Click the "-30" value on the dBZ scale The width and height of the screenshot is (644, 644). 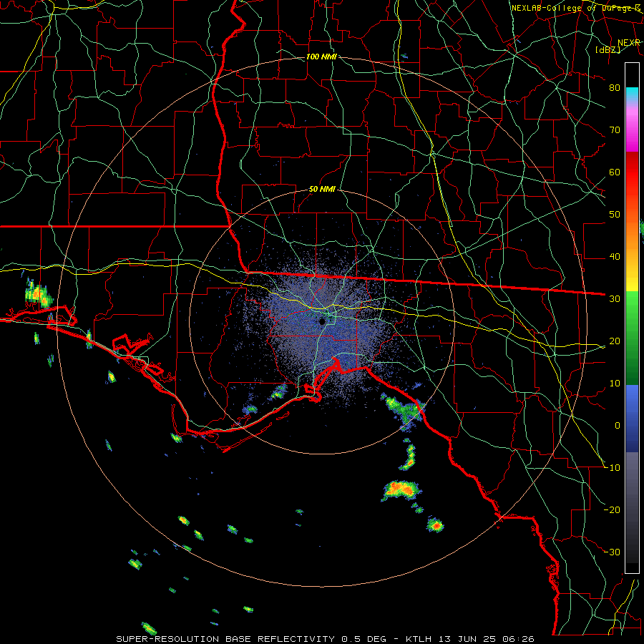612,552
